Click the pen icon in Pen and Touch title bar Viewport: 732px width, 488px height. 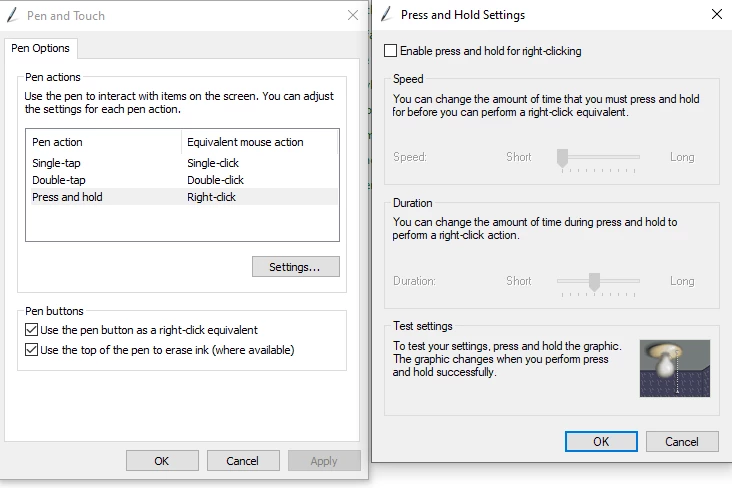point(12,15)
